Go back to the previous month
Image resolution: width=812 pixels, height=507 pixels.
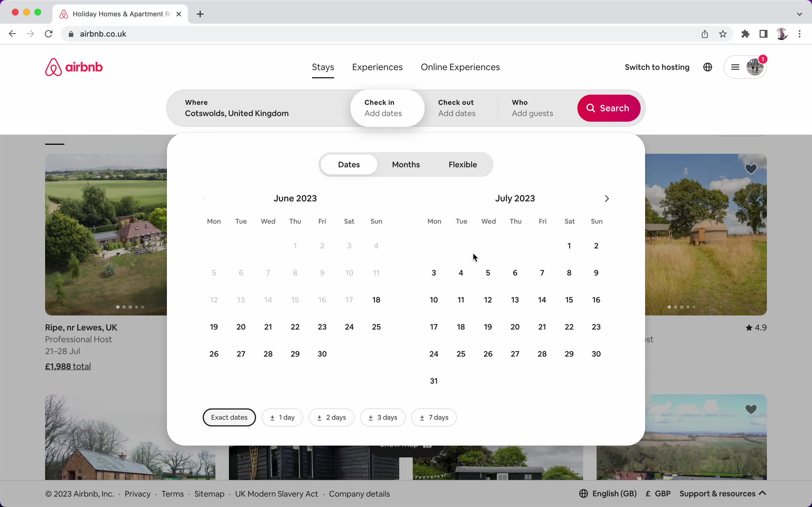(205, 198)
